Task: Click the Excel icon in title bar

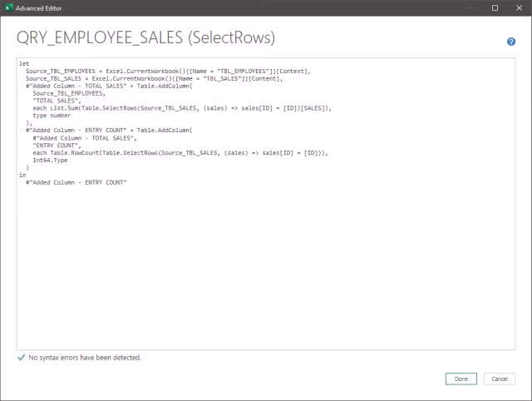Action: [9, 7]
